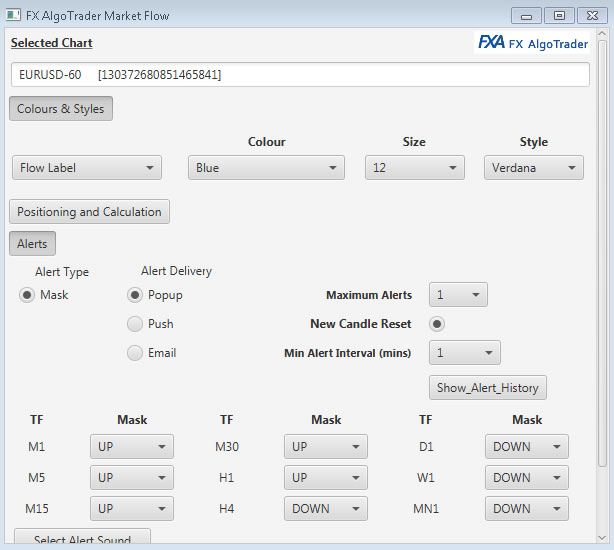
Task: Collapse Positioning and Calculation section
Action: [89, 212]
